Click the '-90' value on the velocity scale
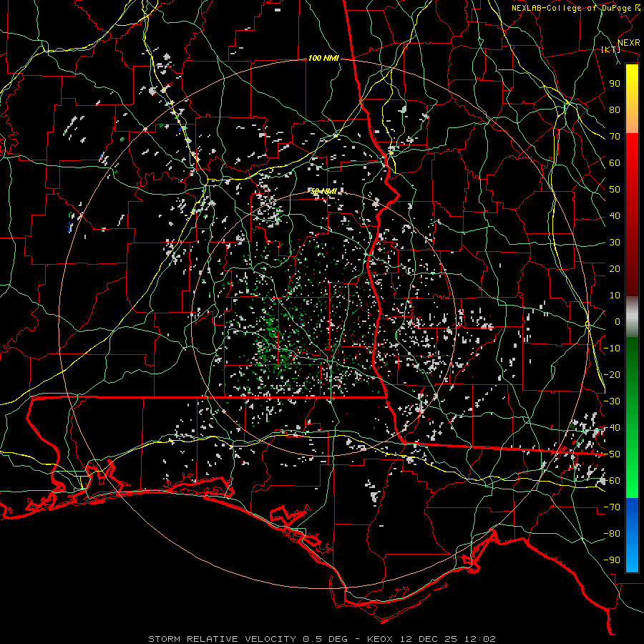Viewport: 644px width, 644px height. point(612,560)
